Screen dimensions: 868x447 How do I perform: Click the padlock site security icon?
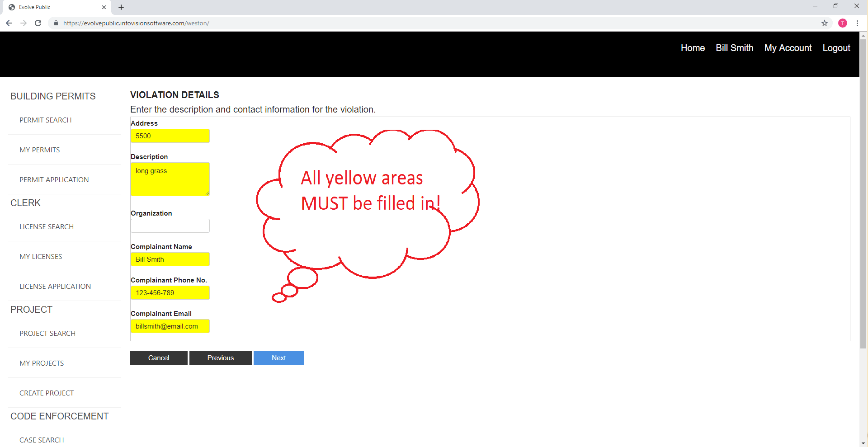click(56, 23)
